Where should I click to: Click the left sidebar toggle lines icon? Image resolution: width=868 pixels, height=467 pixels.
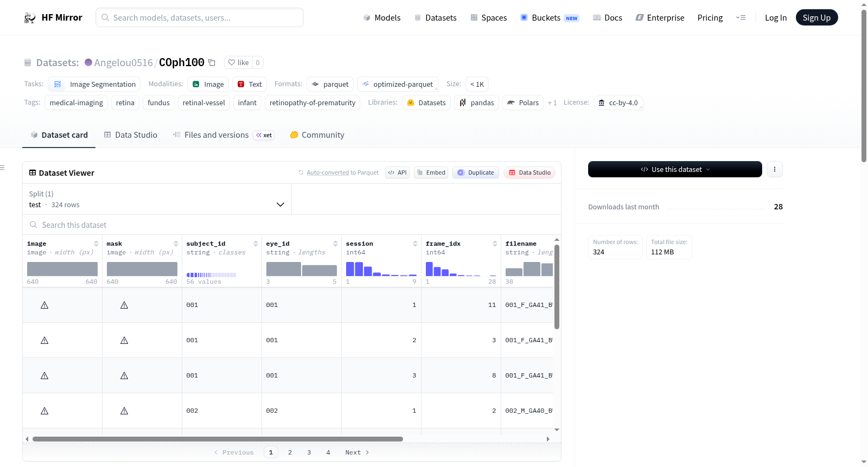(2, 168)
